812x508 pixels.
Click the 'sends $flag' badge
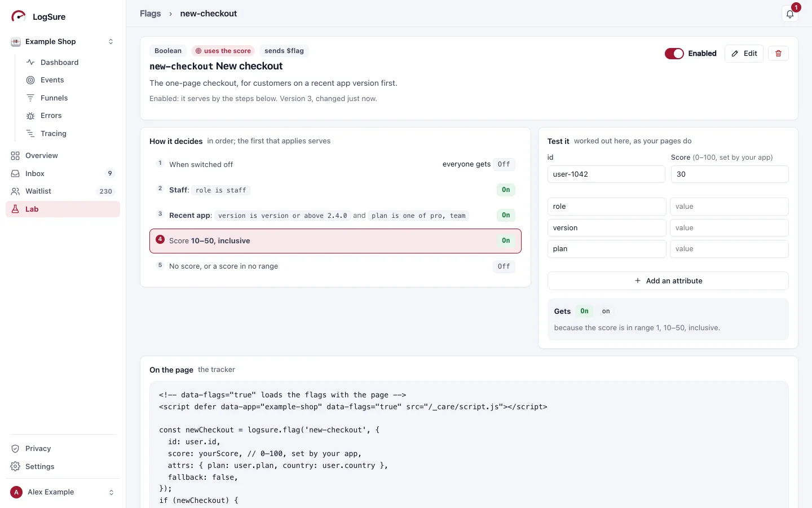(x=284, y=51)
